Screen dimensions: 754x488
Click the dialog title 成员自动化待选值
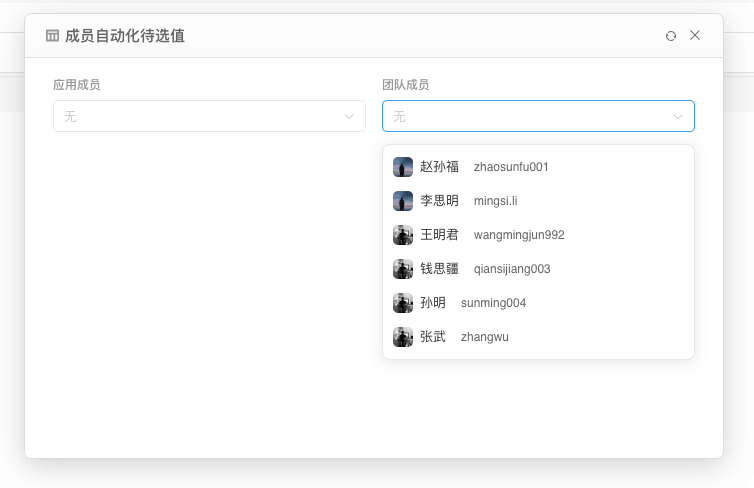(125, 36)
